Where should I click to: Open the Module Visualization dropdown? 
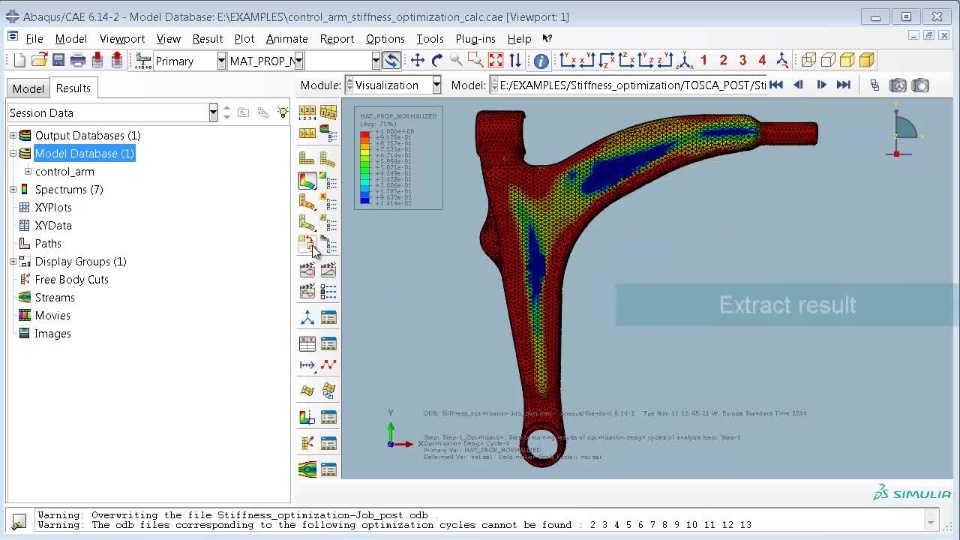point(437,85)
